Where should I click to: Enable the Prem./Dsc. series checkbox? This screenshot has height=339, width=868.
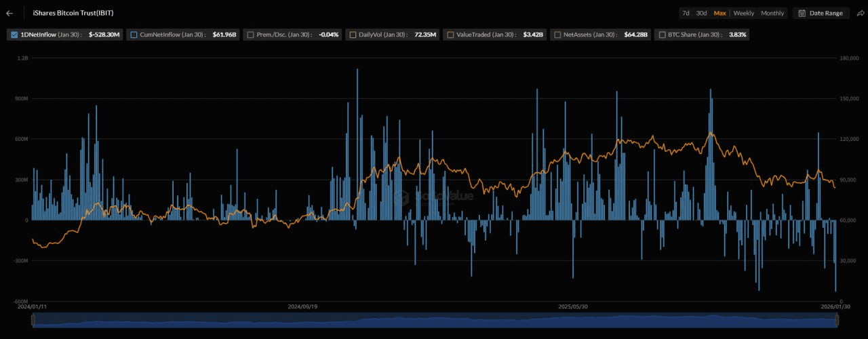(x=250, y=35)
